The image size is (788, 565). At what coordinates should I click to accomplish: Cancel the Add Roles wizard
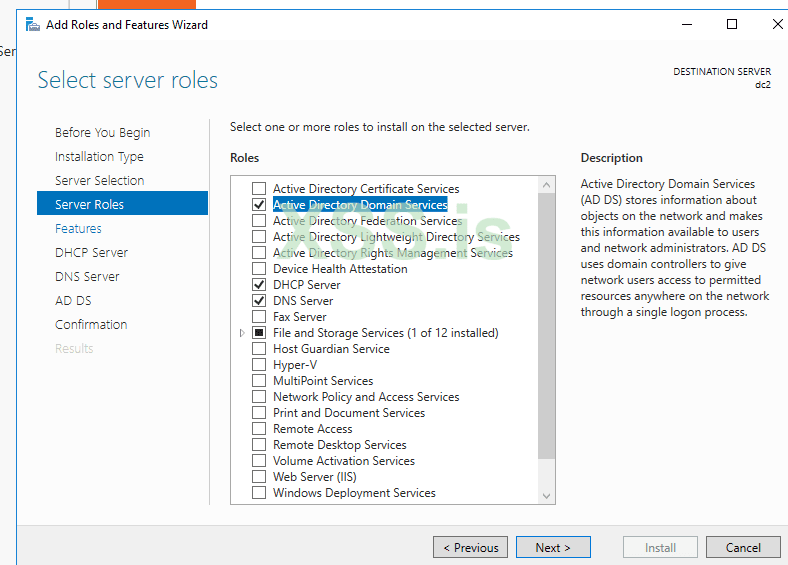[x=743, y=547]
